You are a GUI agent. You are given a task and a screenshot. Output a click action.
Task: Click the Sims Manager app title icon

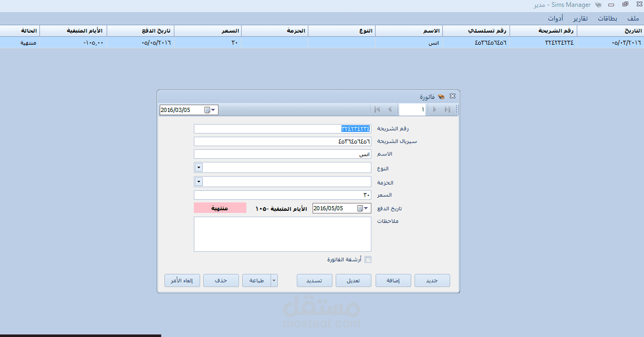coord(598,5)
